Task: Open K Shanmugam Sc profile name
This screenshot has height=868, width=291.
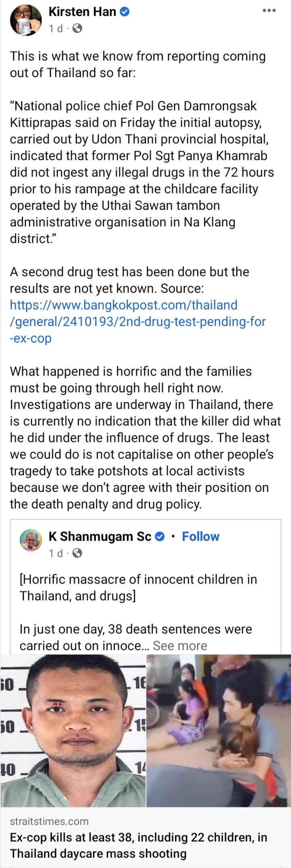Action: (x=100, y=537)
